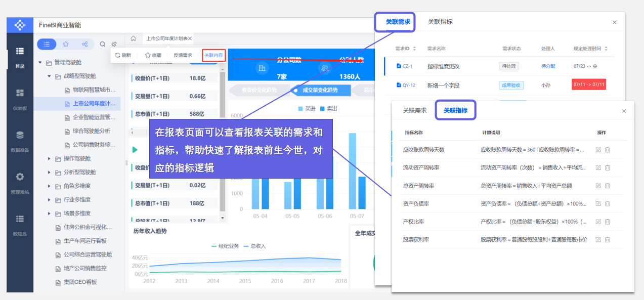This screenshot has width=644, height=300.
Task: Click the search magnifier icon
Action: (x=103, y=44)
